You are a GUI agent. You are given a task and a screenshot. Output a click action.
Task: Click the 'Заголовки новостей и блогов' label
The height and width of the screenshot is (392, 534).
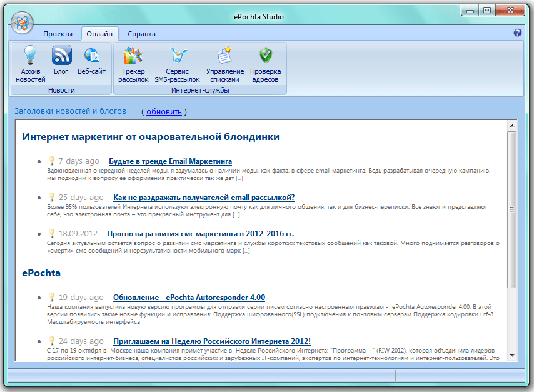[x=70, y=111]
